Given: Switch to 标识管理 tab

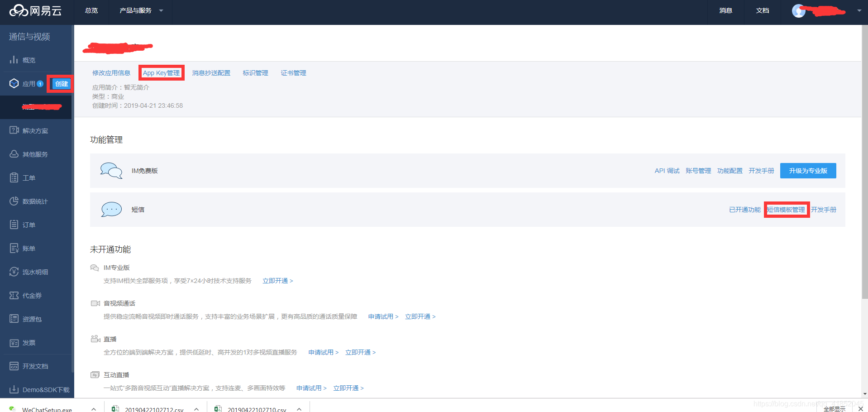Looking at the screenshot, I should pyautogui.click(x=255, y=73).
